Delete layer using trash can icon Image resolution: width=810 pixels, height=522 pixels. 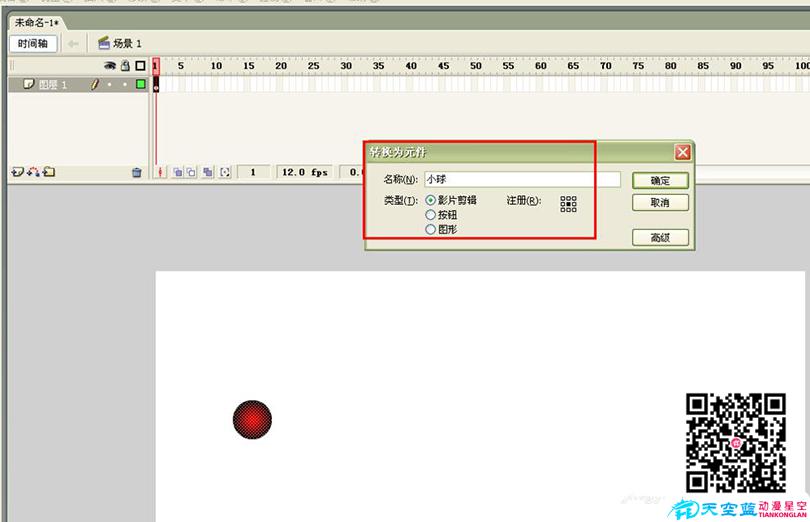tap(136, 172)
